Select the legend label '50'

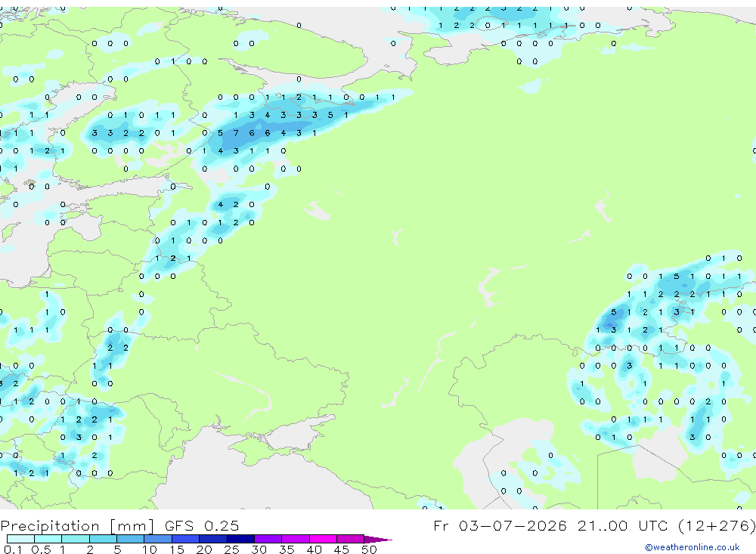[369, 549]
